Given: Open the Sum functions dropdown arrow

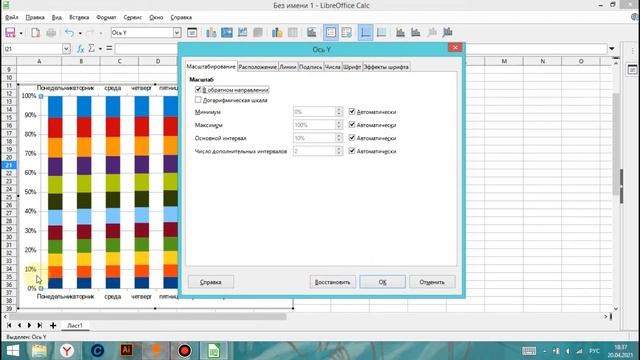Looking at the screenshot, I should click(100, 49).
